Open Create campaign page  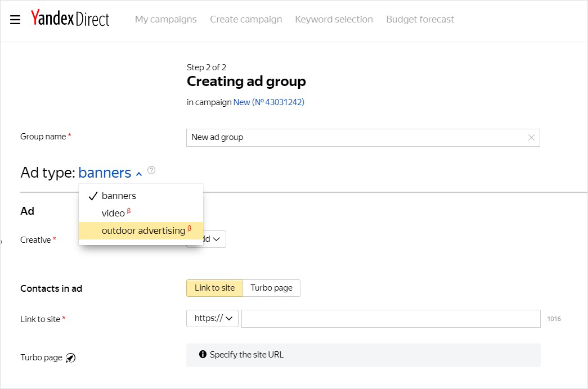(x=246, y=20)
